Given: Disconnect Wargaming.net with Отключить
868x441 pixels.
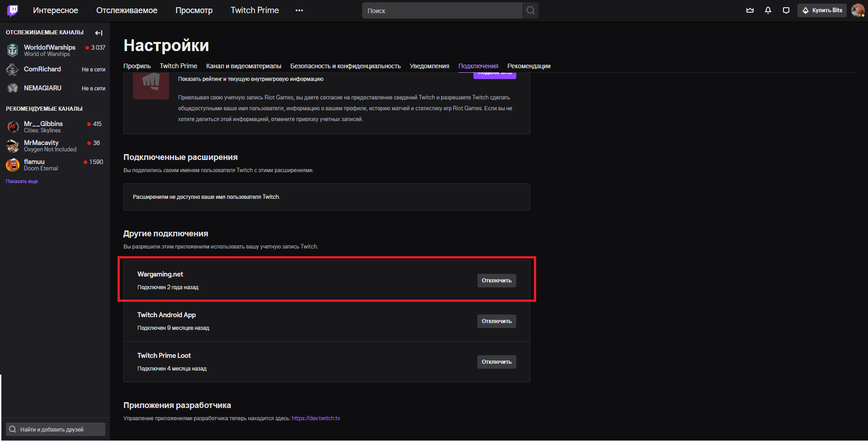Looking at the screenshot, I should pyautogui.click(x=496, y=281).
